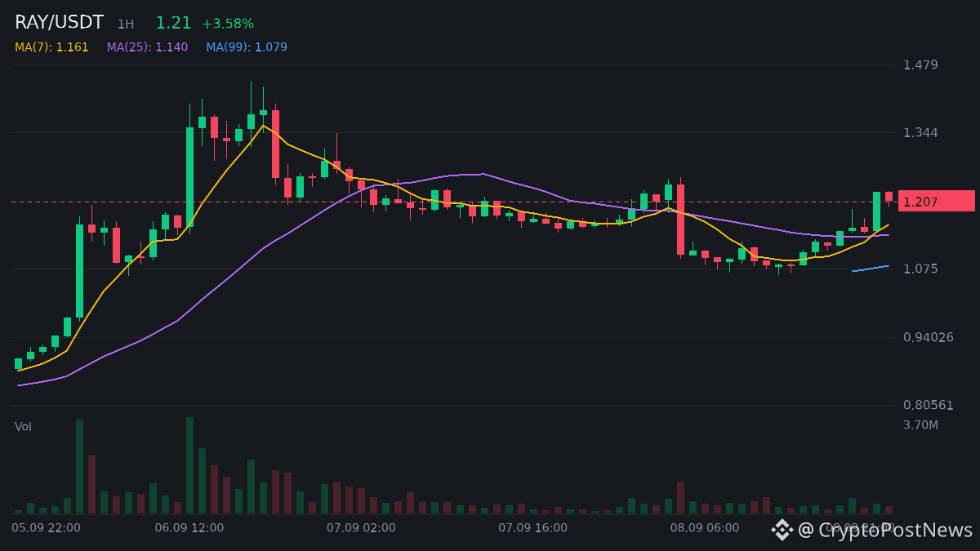Click the CryptoPostNews watermark text
The width and height of the screenshot is (980, 551).
coord(885,530)
